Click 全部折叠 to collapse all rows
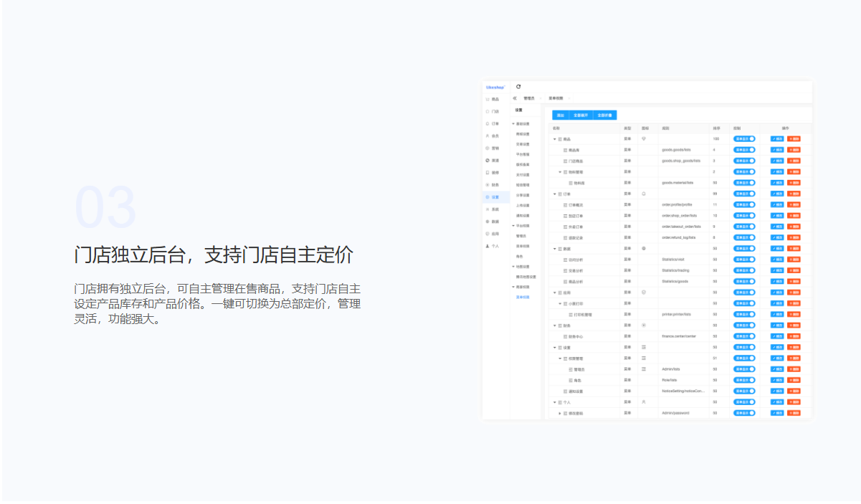Image resolution: width=861 pixels, height=504 pixels. click(x=605, y=115)
